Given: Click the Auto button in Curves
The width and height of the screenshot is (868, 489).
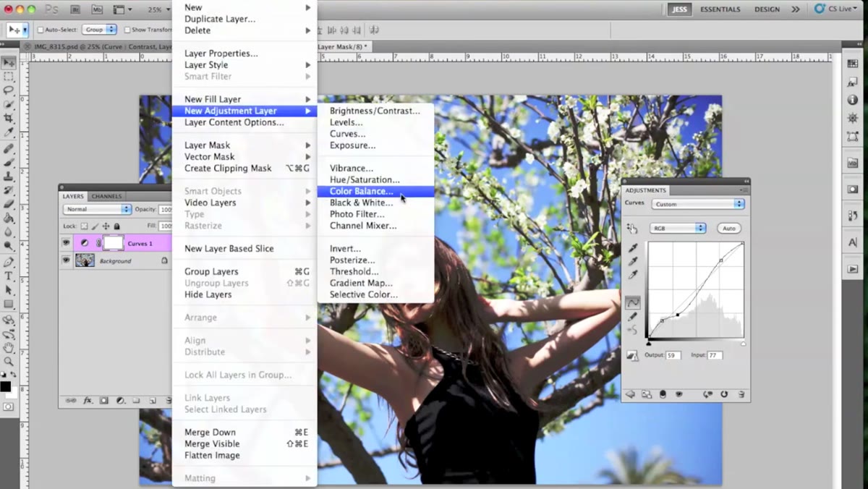Looking at the screenshot, I should click(729, 229).
